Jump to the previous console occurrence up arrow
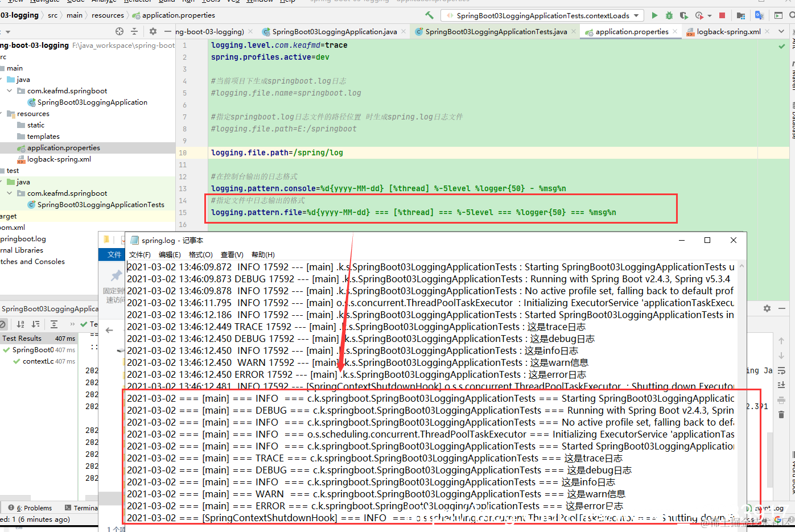This screenshot has height=532, width=795. [781, 340]
